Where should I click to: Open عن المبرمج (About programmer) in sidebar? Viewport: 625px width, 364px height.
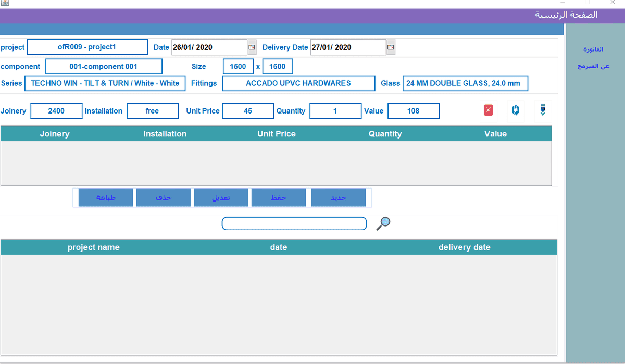[x=593, y=67]
